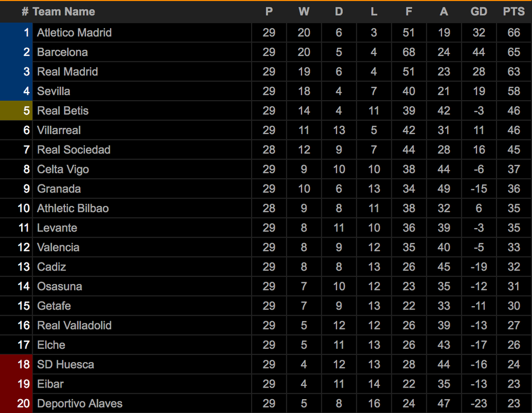Select the Villarreal team name
The width and height of the screenshot is (532, 413).
[x=59, y=130]
